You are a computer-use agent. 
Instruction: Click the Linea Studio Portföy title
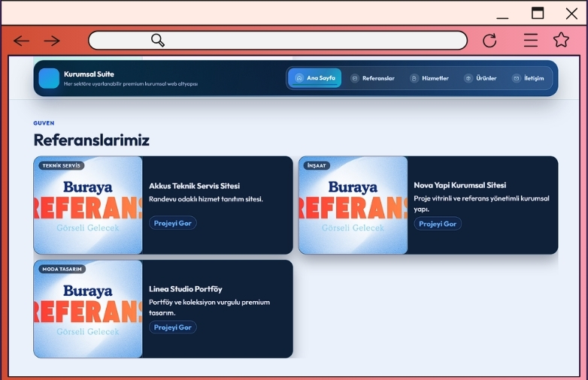click(x=185, y=289)
